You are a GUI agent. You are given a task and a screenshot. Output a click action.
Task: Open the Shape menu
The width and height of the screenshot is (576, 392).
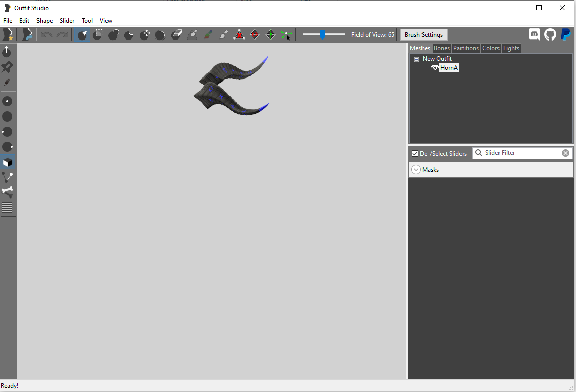(45, 21)
